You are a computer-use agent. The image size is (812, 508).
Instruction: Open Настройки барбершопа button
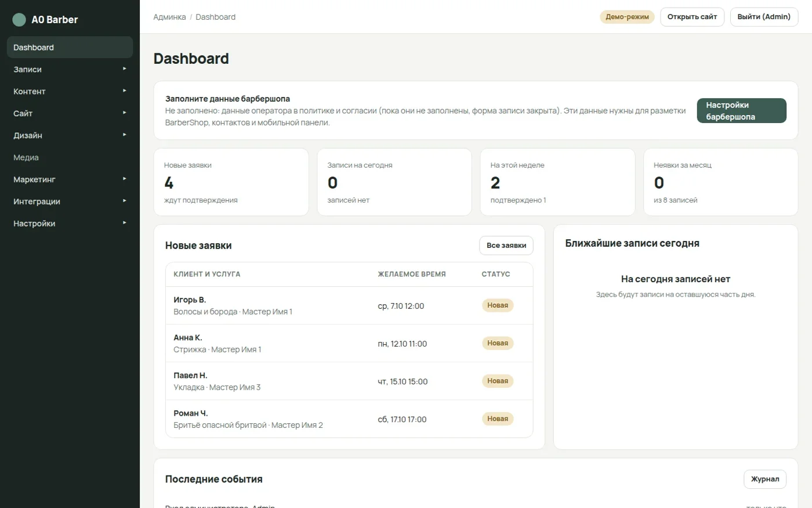[741, 111]
